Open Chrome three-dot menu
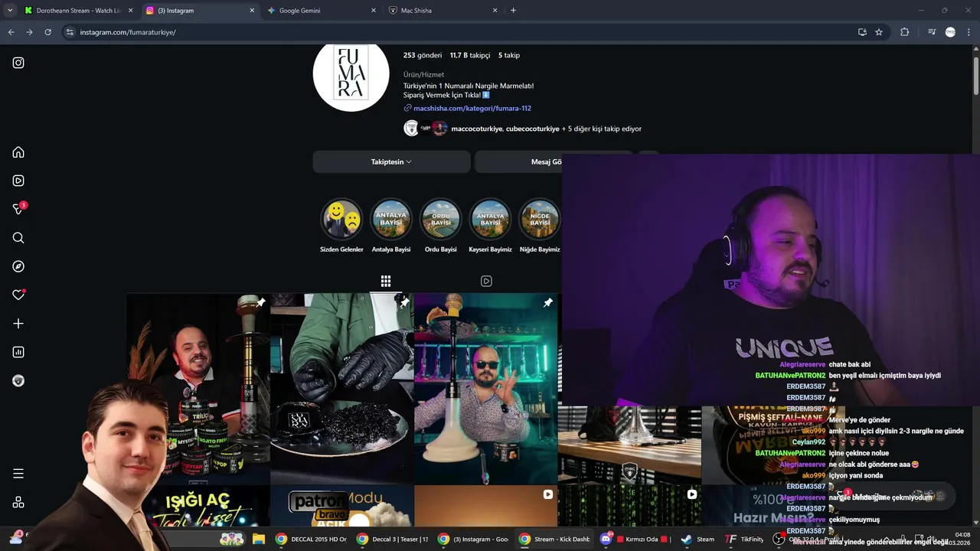The image size is (980, 551). (969, 32)
